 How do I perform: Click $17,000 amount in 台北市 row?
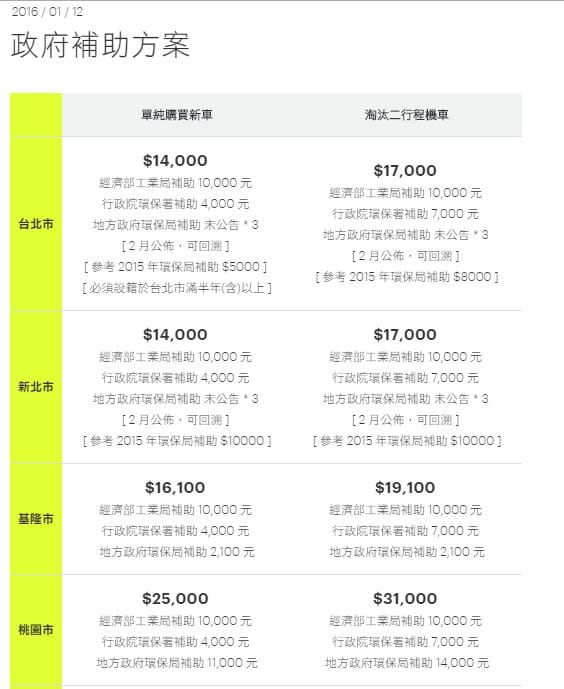click(405, 170)
